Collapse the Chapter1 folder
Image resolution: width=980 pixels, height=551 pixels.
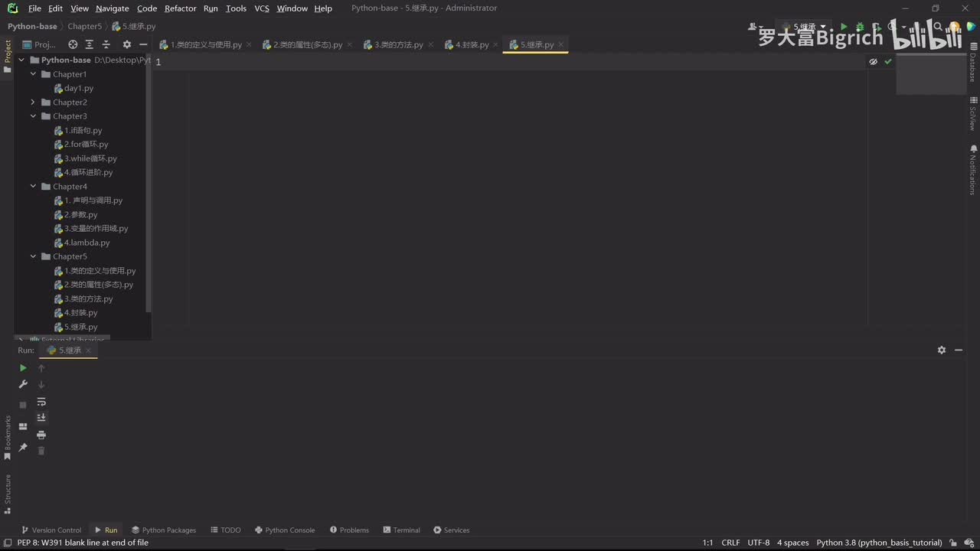[33, 74]
